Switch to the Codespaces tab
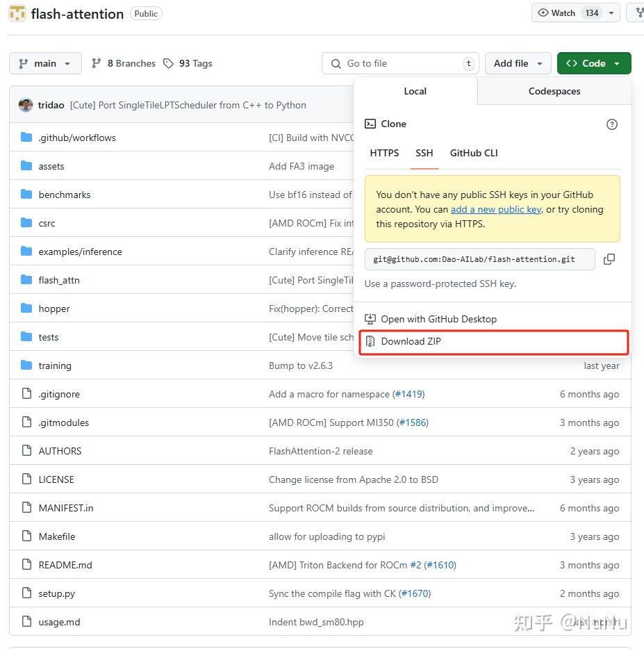The height and width of the screenshot is (649, 644). tap(554, 91)
